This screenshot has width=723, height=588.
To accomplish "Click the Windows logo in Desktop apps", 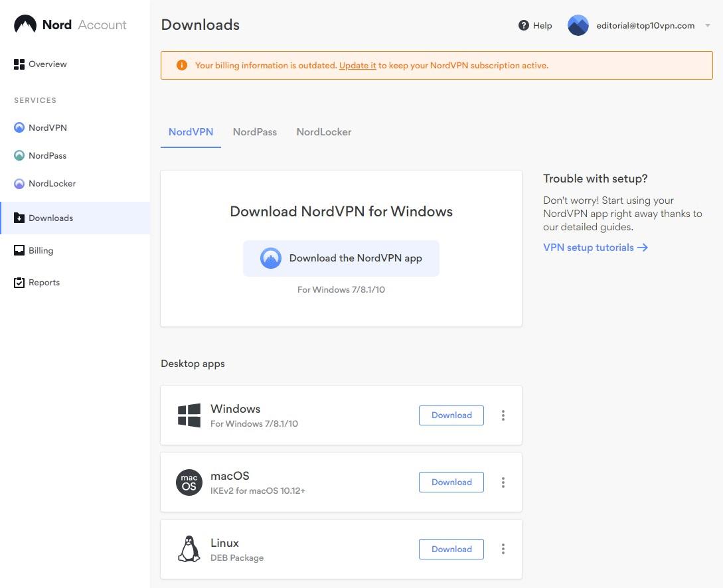I will coord(189,415).
